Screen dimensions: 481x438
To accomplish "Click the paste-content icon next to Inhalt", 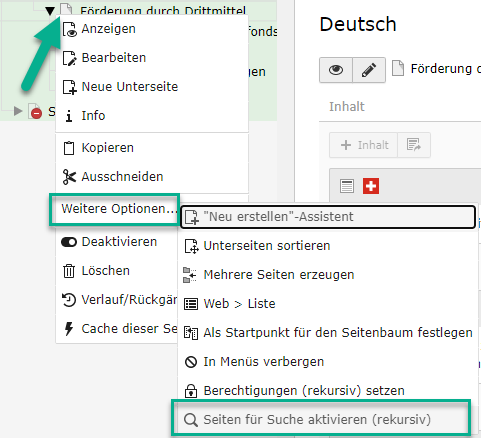I will [x=414, y=145].
